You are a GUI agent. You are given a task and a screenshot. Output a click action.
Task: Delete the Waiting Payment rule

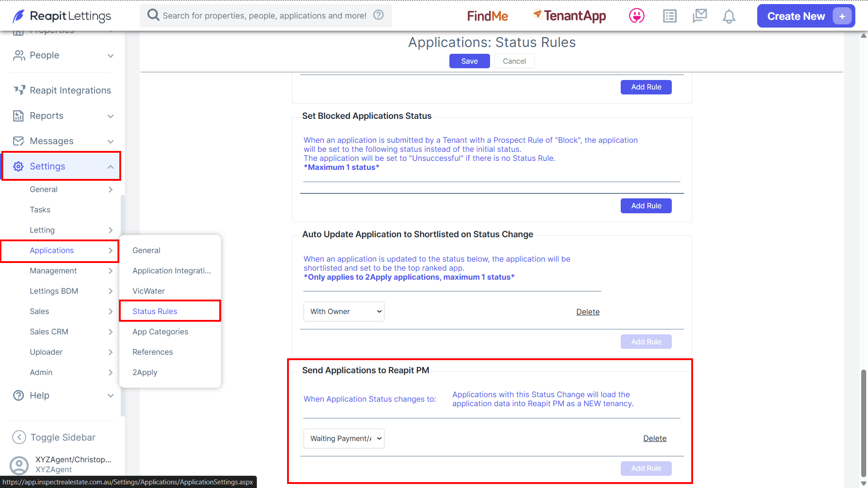tap(655, 438)
